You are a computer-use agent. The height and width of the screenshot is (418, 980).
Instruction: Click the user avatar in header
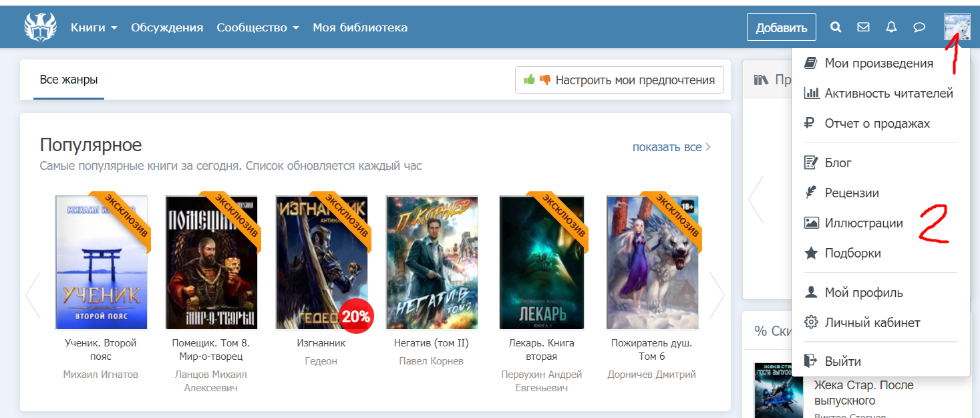[957, 27]
